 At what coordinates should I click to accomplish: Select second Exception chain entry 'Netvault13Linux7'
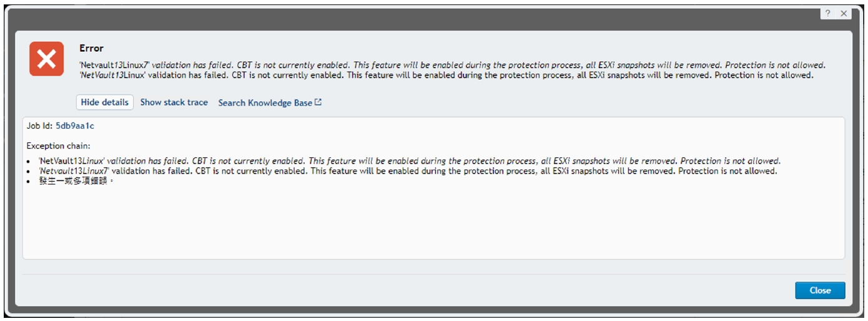point(407,171)
